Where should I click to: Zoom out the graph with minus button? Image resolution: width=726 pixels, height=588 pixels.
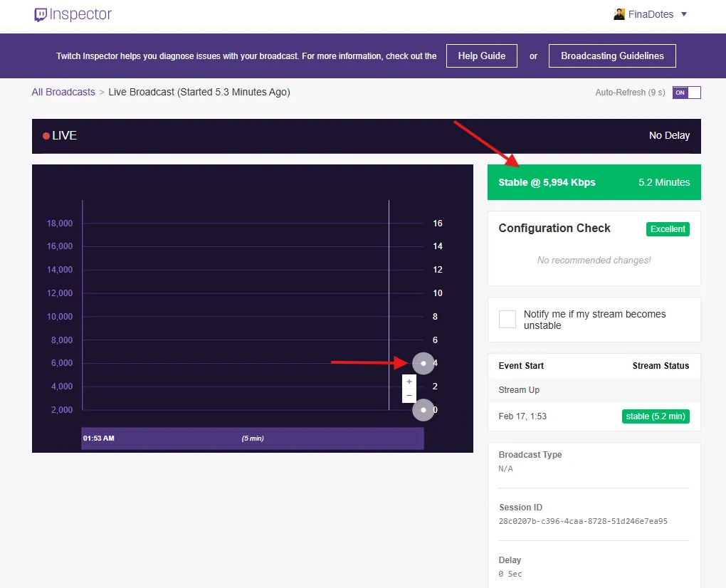[409, 395]
